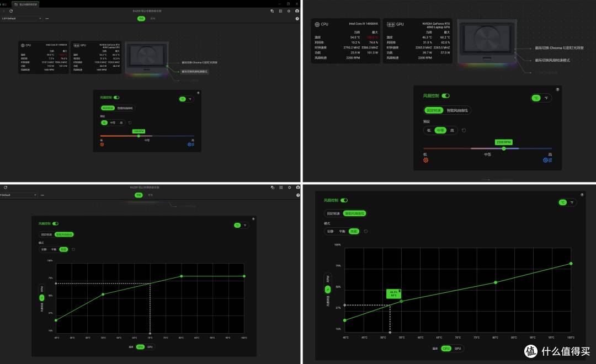Open 固定转速 tab in flat-topped curve window
596x364 pixels.
click(47, 234)
